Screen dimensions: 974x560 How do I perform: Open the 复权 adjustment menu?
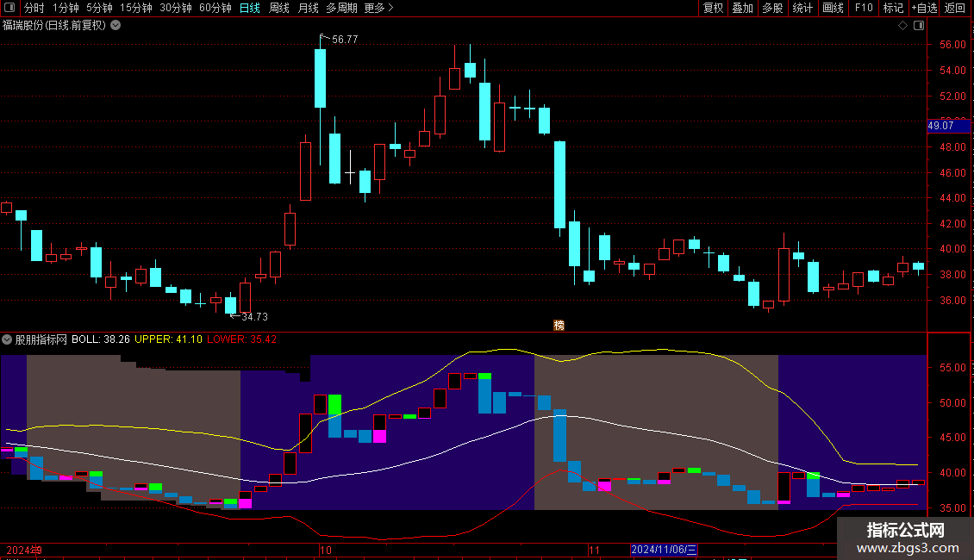[713, 8]
